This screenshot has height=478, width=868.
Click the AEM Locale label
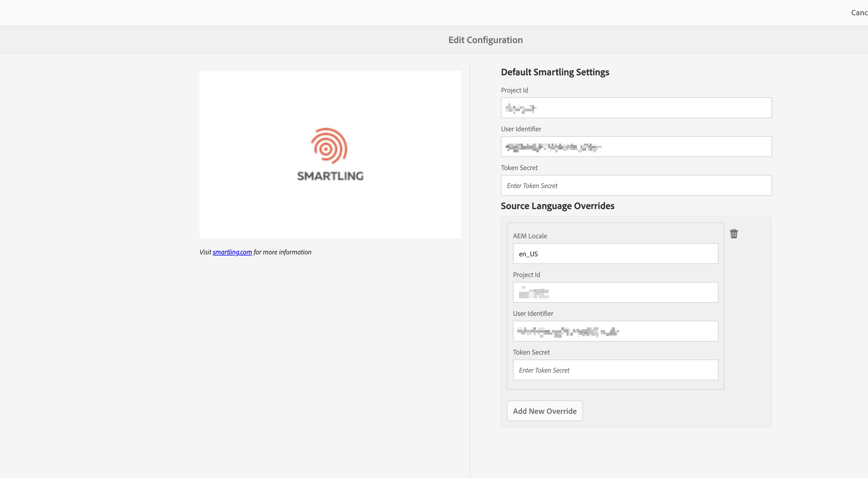pos(530,236)
